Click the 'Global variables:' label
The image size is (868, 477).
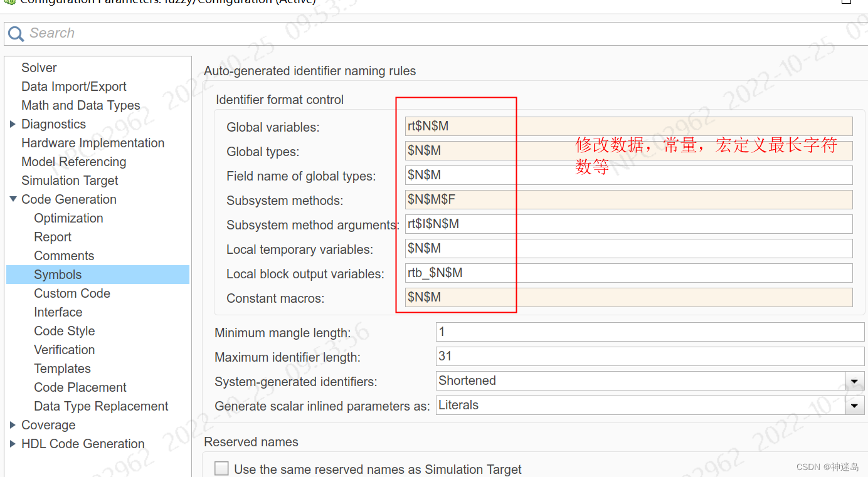pyautogui.click(x=273, y=127)
